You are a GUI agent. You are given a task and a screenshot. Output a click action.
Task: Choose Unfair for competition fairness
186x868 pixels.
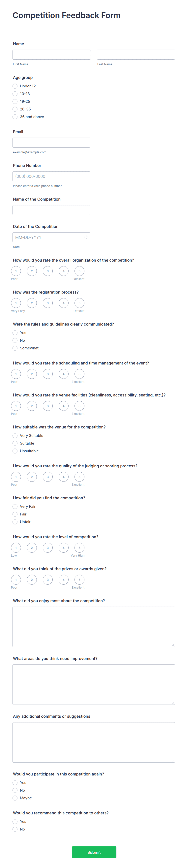coord(15,522)
